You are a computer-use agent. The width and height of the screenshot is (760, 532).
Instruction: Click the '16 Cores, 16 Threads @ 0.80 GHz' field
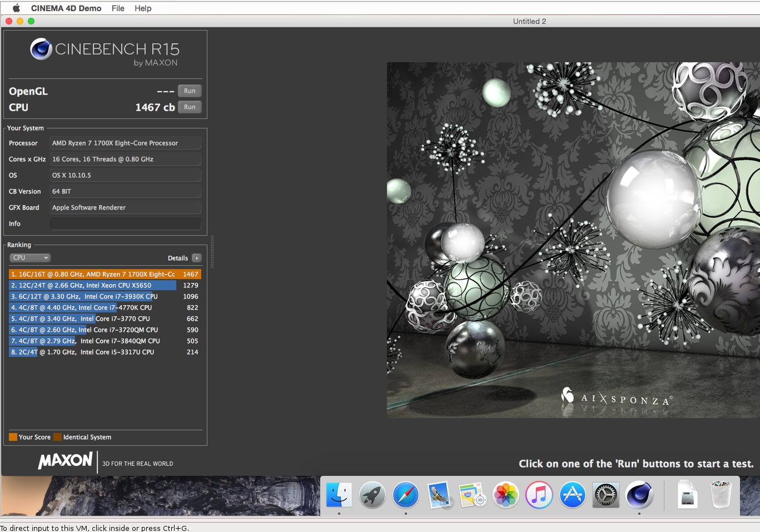(126, 159)
